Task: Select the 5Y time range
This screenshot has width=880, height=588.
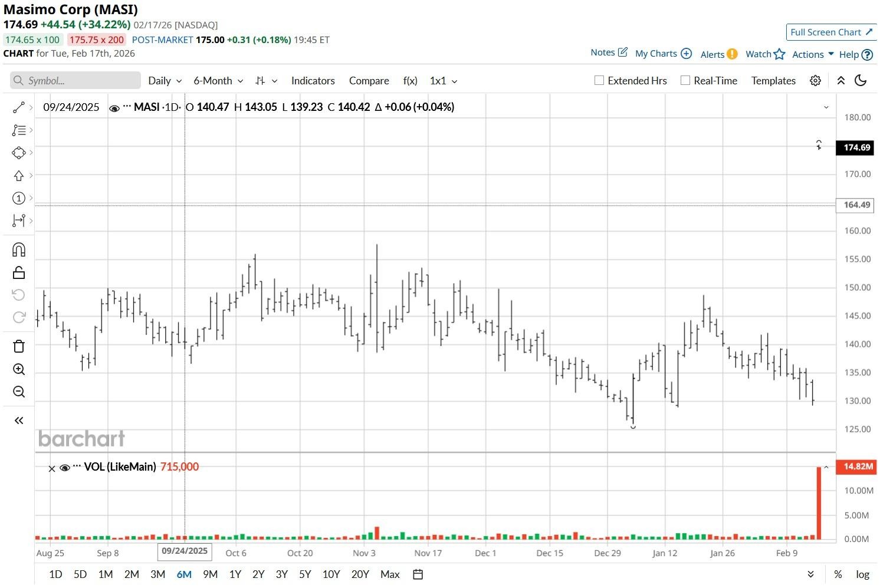Action: tap(305, 574)
